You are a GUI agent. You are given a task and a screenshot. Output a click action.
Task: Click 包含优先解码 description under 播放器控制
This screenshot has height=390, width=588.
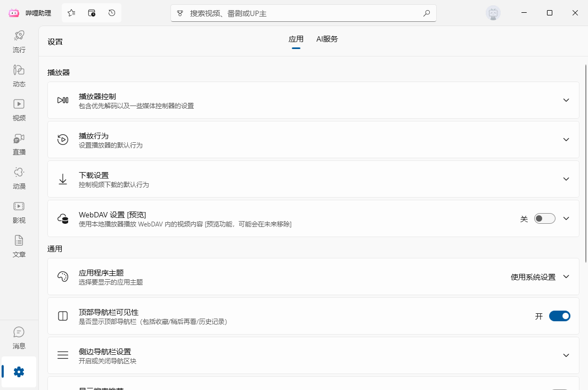(x=136, y=105)
